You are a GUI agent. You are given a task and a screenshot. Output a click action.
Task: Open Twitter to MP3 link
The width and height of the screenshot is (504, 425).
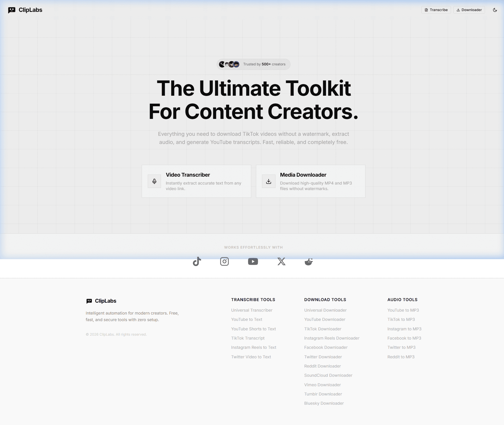(x=401, y=347)
